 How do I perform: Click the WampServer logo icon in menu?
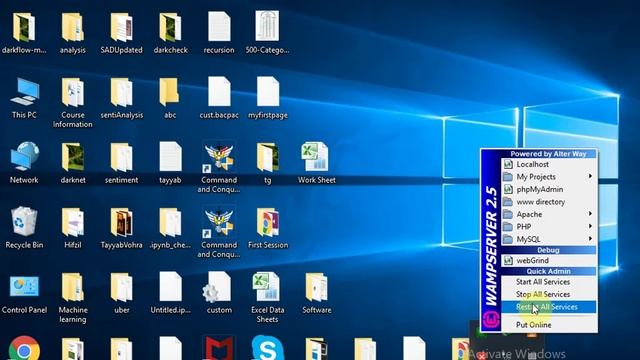tap(491, 320)
